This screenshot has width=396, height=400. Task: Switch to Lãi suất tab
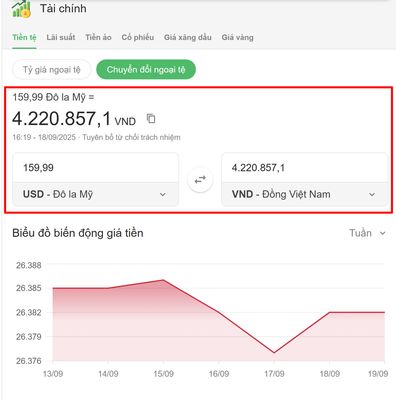pos(61,37)
